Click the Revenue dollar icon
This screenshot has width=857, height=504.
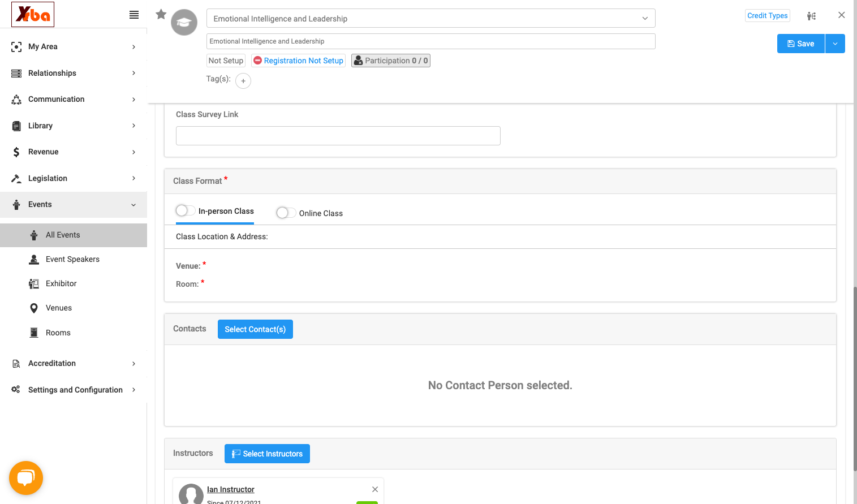(x=16, y=152)
